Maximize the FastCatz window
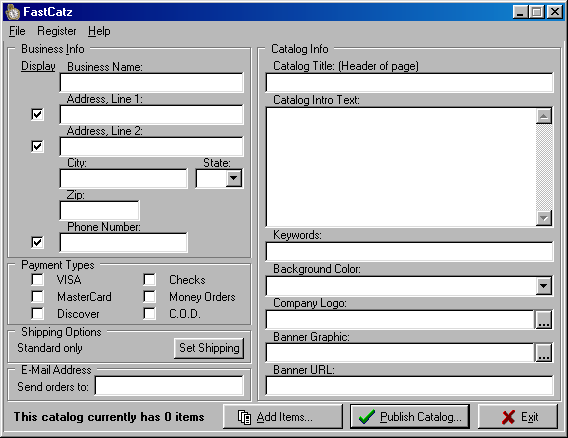The width and height of the screenshot is (568, 438). point(536,12)
